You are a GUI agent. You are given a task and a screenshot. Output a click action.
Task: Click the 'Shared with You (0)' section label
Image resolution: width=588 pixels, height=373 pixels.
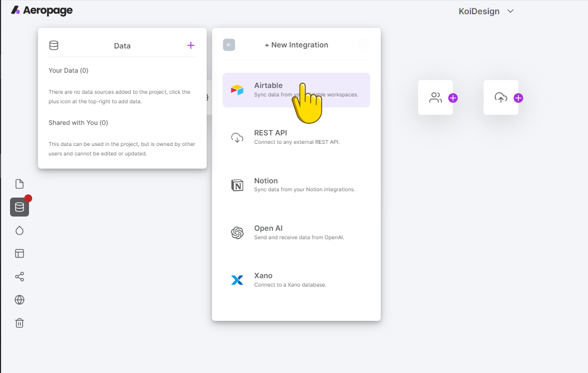[x=79, y=122]
